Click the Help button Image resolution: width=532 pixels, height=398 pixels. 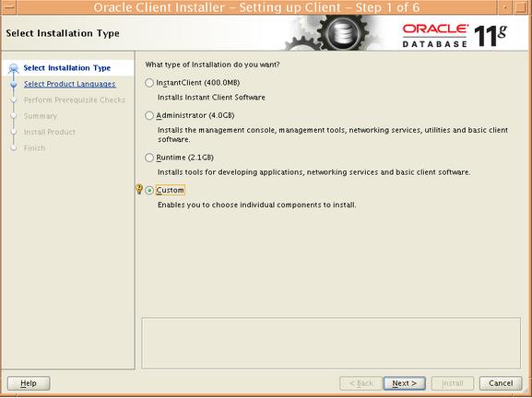[29, 383]
